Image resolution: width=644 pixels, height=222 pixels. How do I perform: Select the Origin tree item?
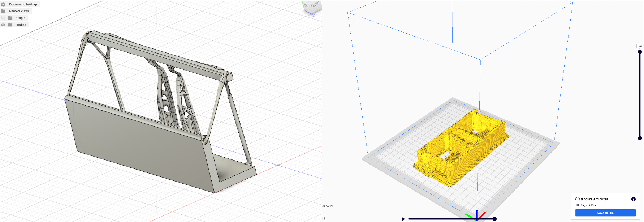click(21, 18)
